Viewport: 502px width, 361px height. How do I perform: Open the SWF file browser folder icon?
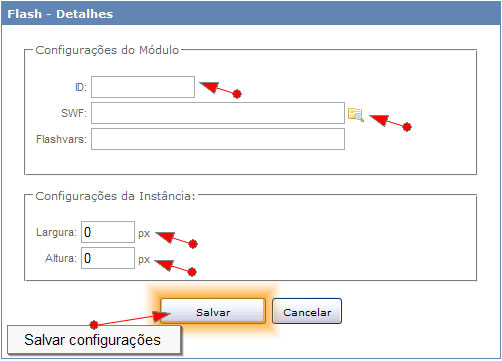click(x=356, y=115)
